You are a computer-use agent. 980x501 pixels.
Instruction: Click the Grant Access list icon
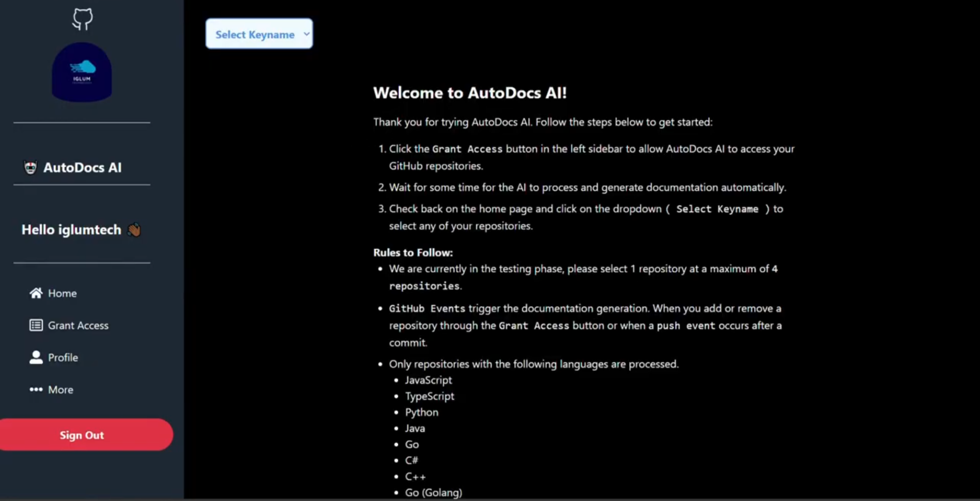pos(36,325)
